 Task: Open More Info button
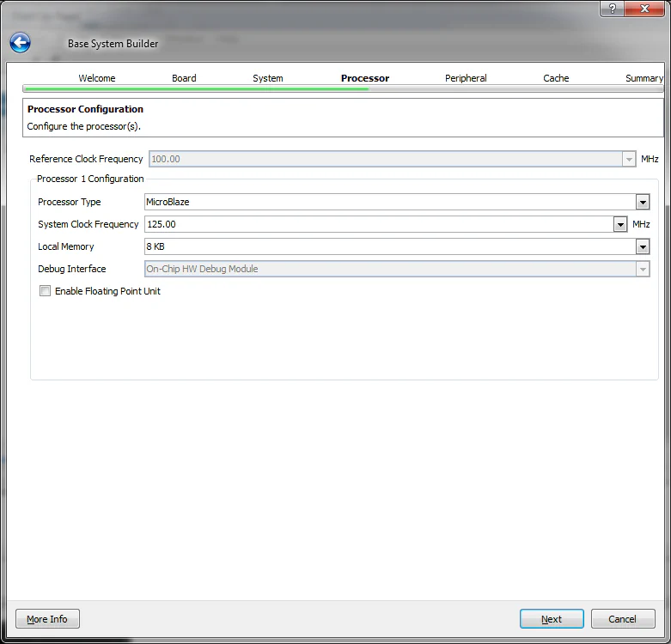pyautogui.click(x=47, y=619)
